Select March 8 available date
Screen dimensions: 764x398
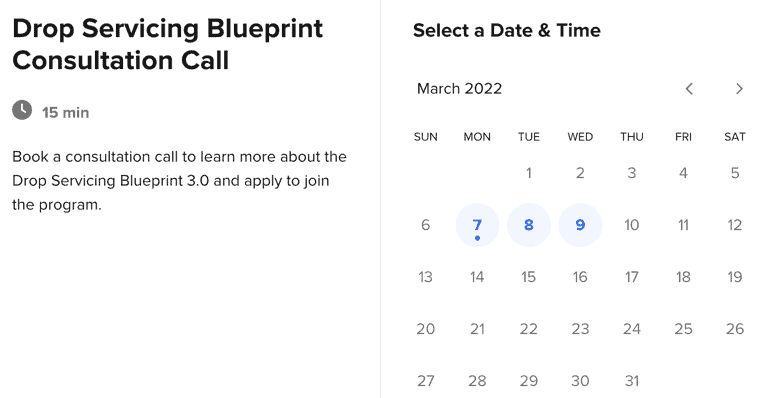point(529,225)
